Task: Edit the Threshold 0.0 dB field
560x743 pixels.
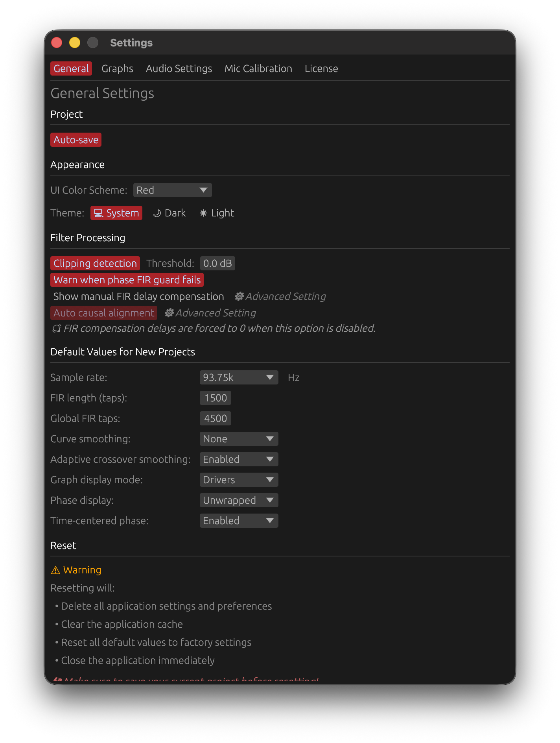Action: pyautogui.click(x=217, y=263)
